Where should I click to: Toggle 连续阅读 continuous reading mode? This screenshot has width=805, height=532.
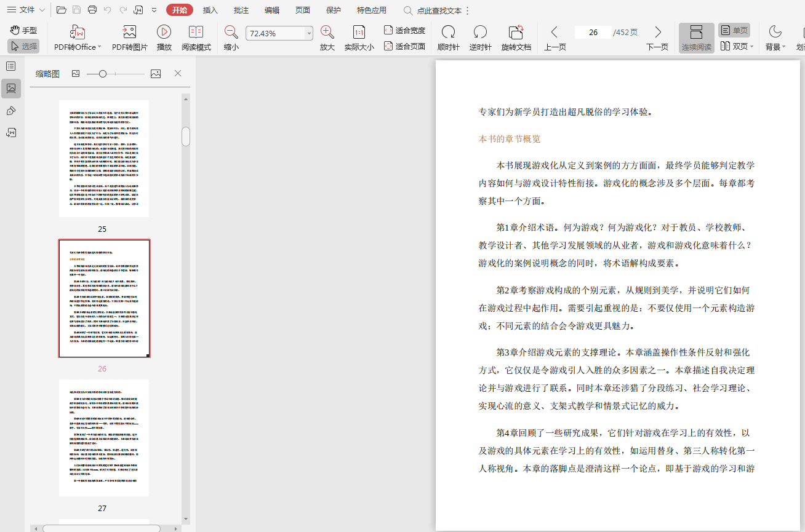point(696,38)
